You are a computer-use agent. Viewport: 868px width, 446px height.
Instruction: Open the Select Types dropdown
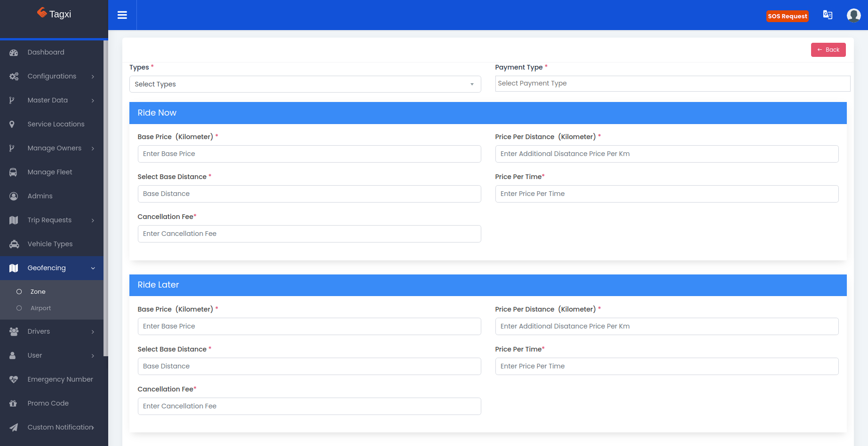pos(305,84)
